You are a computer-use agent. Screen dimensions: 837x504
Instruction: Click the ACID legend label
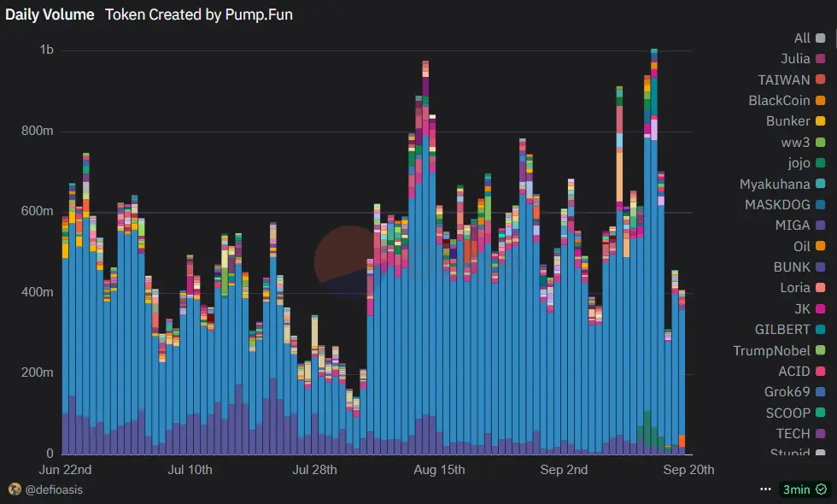[x=794, y=371]
